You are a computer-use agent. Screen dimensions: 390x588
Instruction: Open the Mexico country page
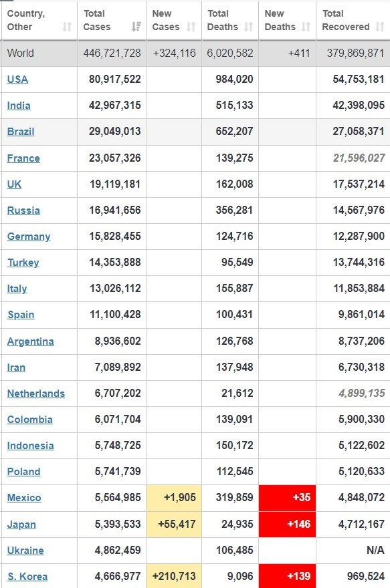[x=24, y=498]
